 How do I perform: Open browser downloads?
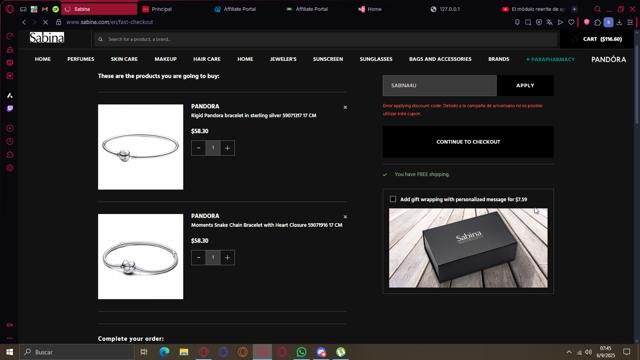619,22
